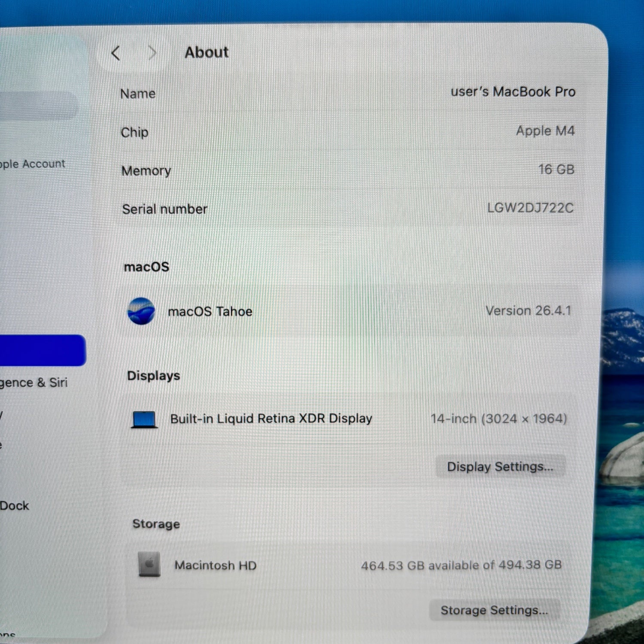Click the "Macintosh HD" label

coord(216,565)
